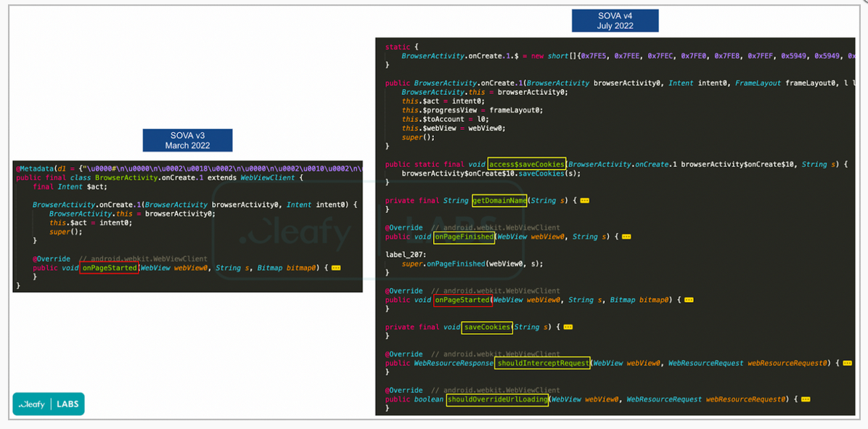Click 'WebViewClient' after the extends keyword
Screen dimensions: 868x429
(x=267, y=178)
